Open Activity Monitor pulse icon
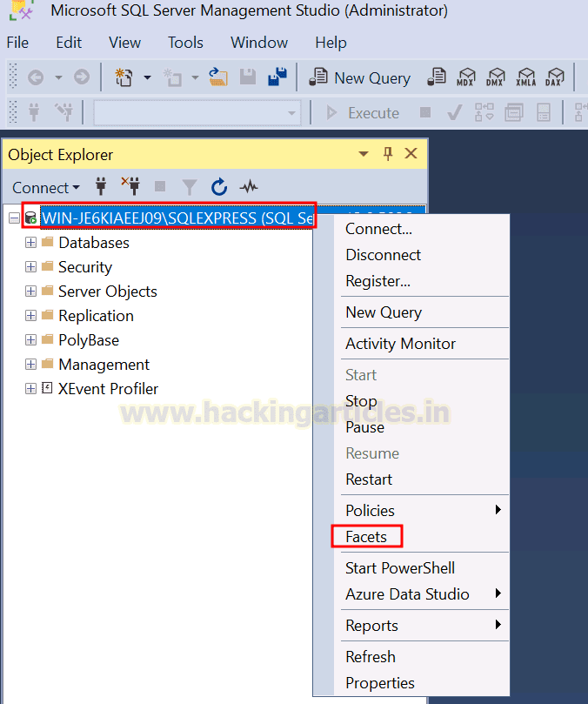 click(x=249, y=186)
